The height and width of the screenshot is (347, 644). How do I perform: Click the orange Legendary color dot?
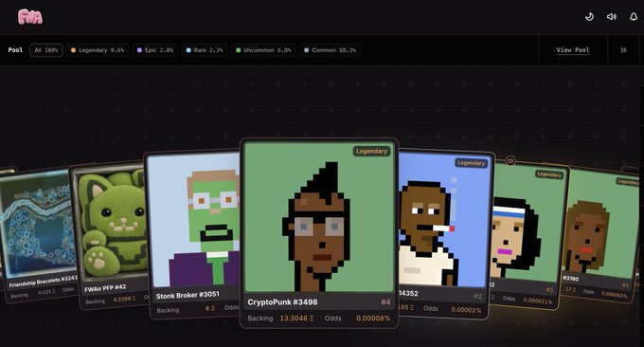tap(73, 50)
